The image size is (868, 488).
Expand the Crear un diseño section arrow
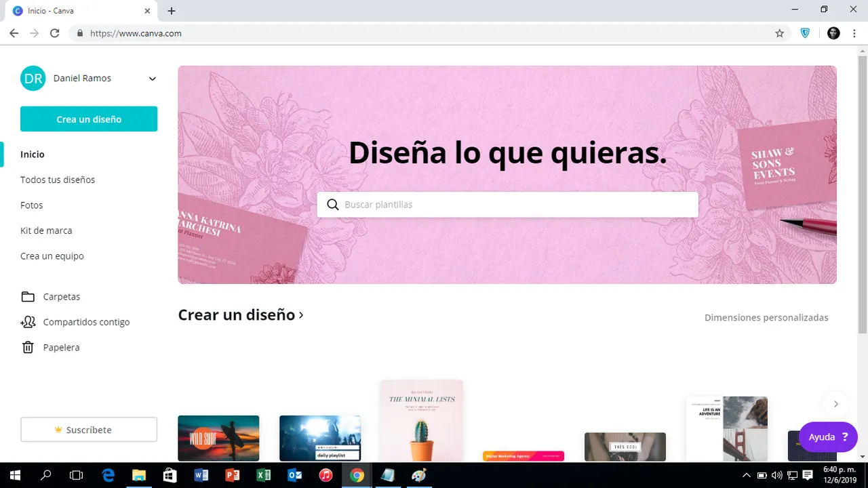(x=301, y=314)
